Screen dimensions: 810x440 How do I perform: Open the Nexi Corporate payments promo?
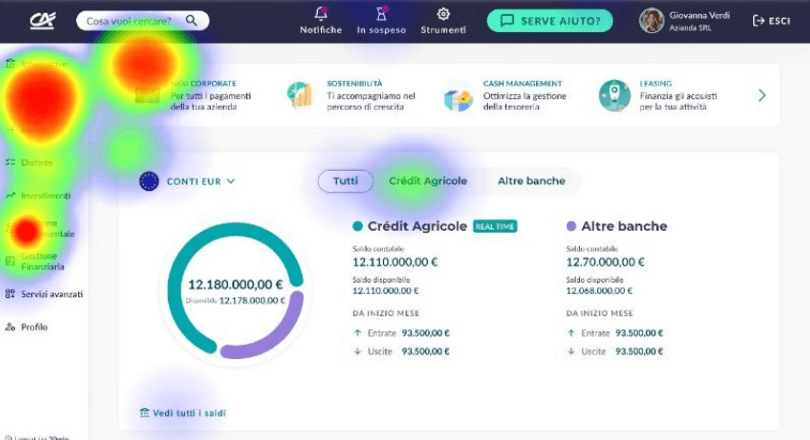(x=194, y=95)
